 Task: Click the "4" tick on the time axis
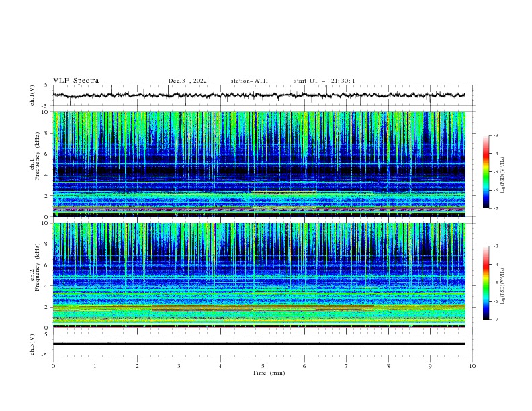(x=220, y=366)
